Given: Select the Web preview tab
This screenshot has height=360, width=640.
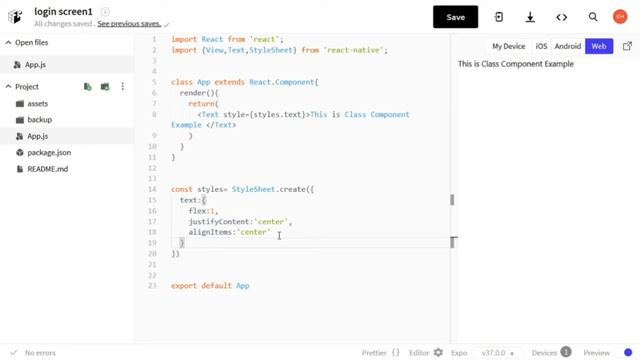Looking at the screenshot, I should tap(599, 46).
